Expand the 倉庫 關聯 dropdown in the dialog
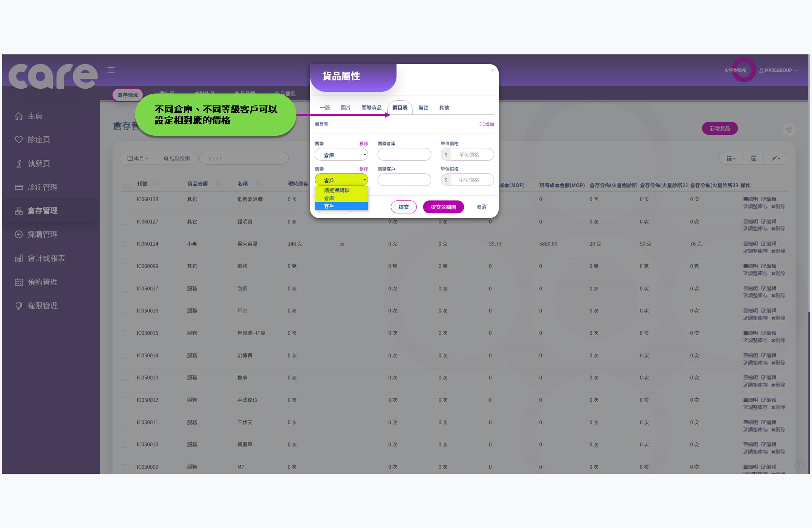812x528 pixels. tap(341, 154)
